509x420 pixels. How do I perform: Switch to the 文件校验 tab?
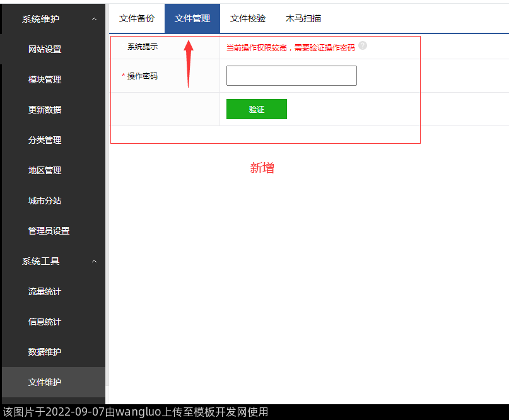click(x=248, y=18)
